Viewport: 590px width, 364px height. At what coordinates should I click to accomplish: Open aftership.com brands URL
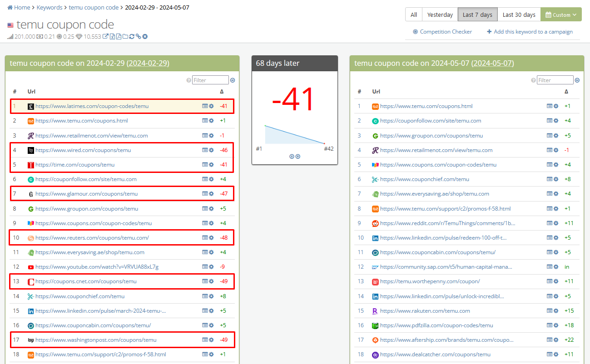(x=447, y=339)
